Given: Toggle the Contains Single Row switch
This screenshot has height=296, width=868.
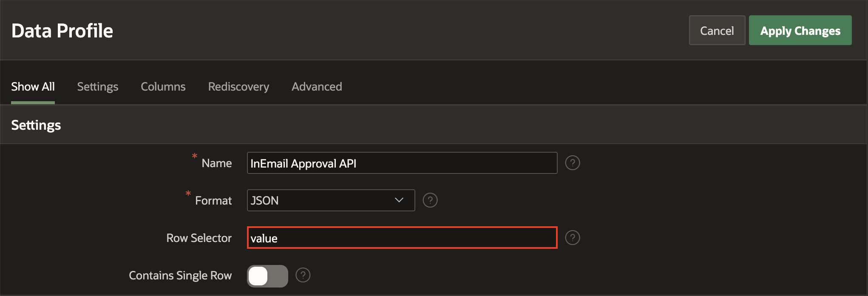Looking at the screenshot, I should (267, 276).
